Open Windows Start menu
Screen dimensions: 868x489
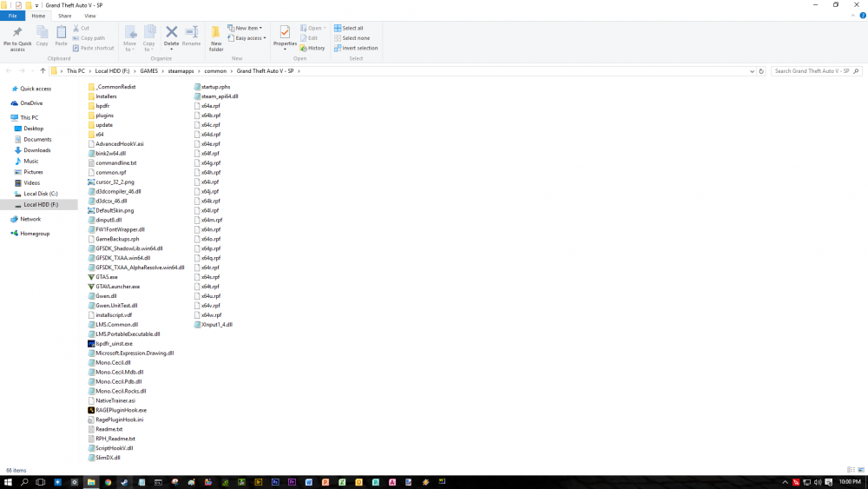pyautogui.click(x=8, y=482)
